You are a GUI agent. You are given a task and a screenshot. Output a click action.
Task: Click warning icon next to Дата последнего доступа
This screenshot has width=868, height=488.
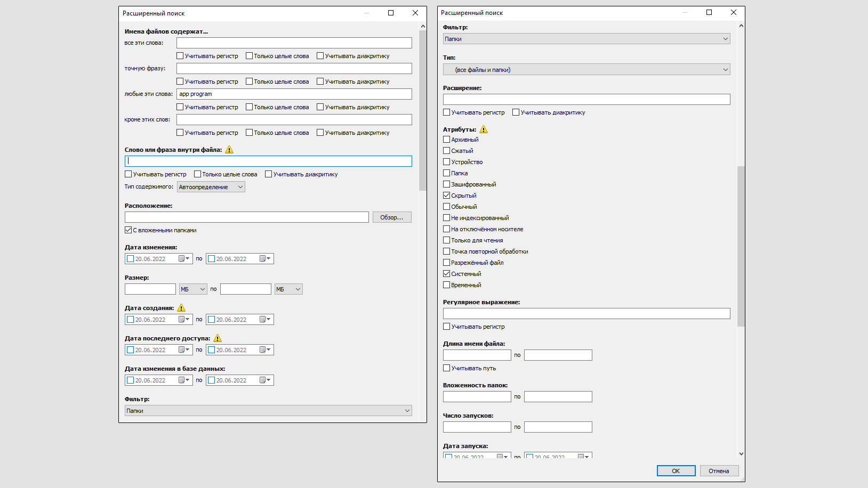pyautogui.click(x=218, y=338)
